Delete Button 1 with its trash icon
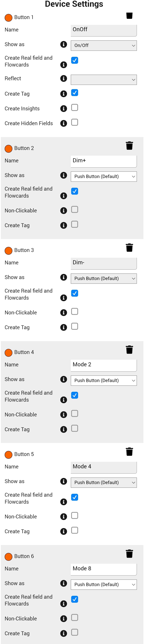Screen dimensions: 148x644 coord(129,15)
